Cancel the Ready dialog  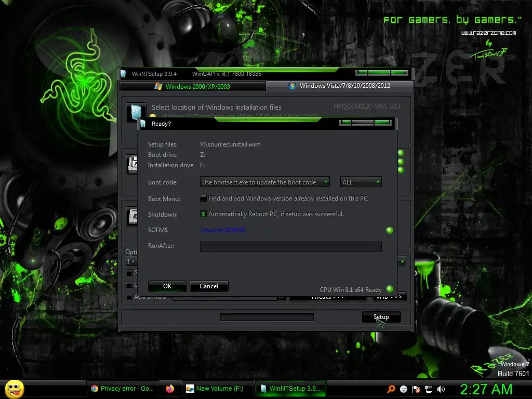(209, 286)
